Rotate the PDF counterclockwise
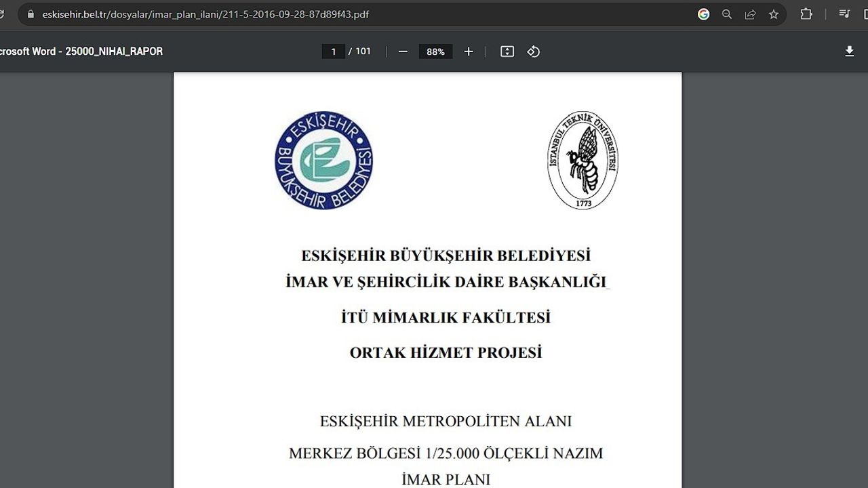 coord(534,52)
